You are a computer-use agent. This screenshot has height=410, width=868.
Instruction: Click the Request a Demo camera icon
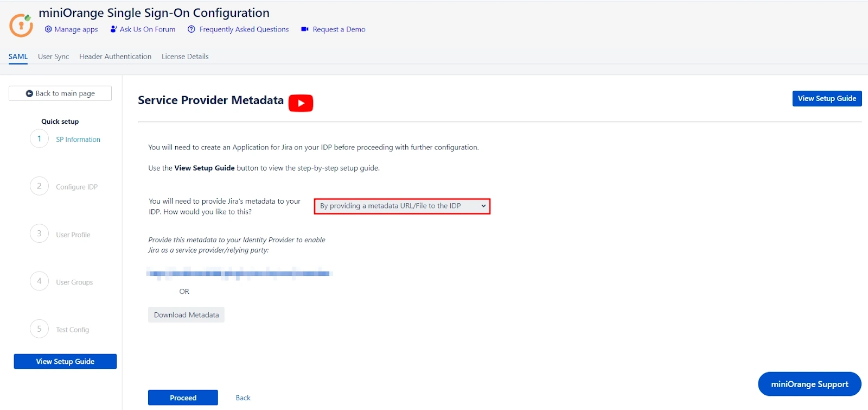pos(305,29)
